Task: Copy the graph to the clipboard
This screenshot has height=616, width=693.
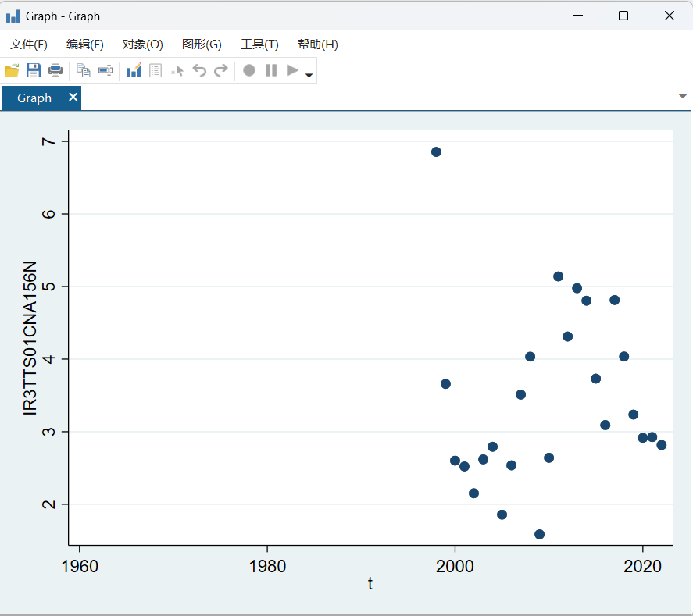Action: [83, 71]
